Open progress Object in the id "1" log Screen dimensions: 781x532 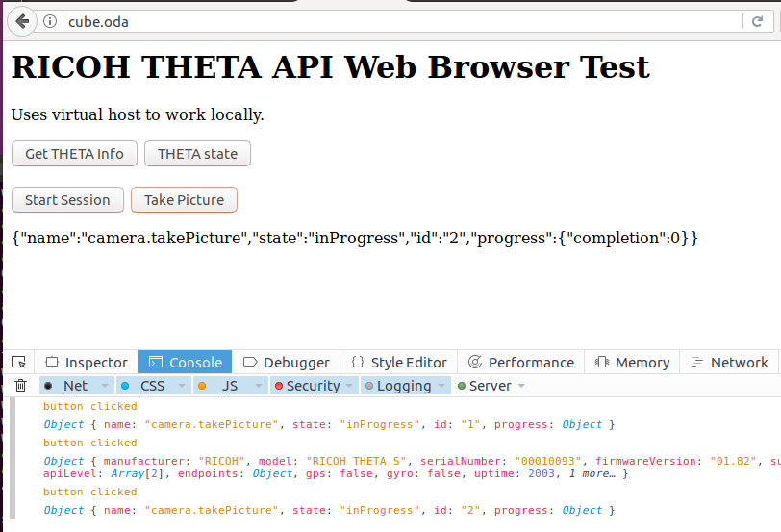582,424
